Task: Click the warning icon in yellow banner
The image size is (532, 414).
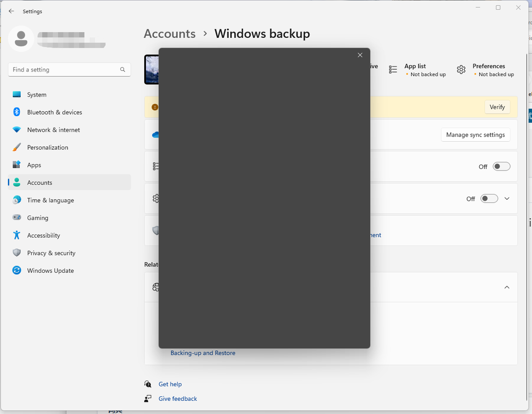Action: click(155, 107)
